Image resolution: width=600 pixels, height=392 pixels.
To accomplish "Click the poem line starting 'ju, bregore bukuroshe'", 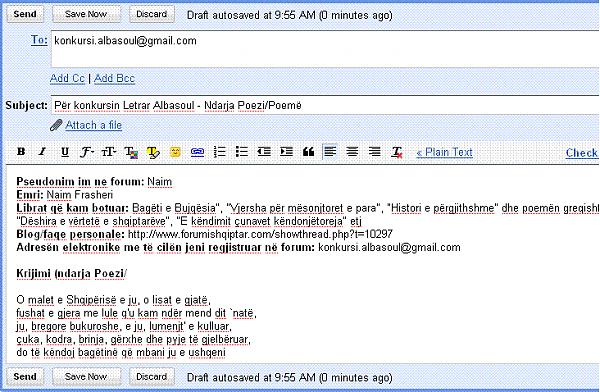I will pos(124,327).
